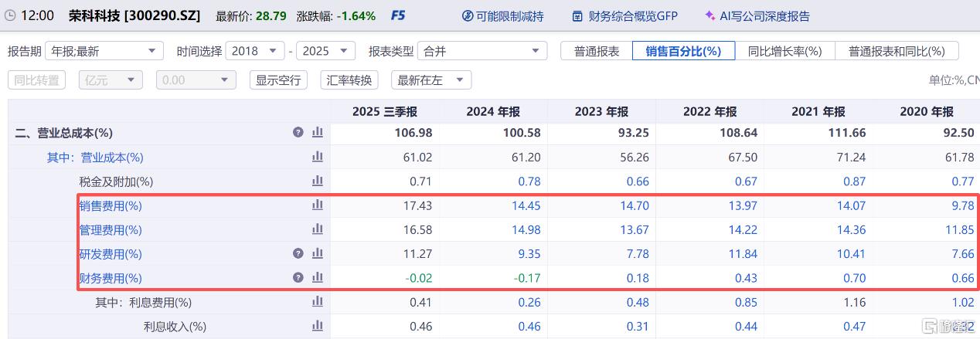The width and height of the screenshot is (980, 339).
Task: Open 报告期 dropdown 年报;最新
Action: coord(104,51)
